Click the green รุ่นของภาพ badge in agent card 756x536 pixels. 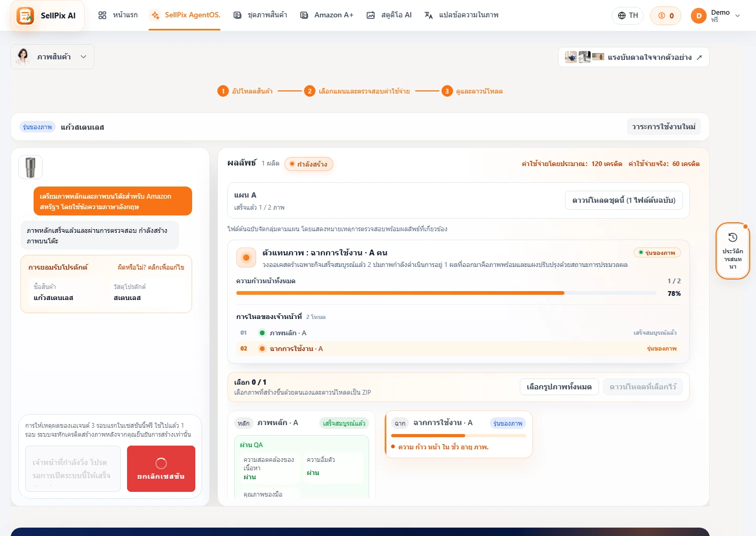point(657,253)
